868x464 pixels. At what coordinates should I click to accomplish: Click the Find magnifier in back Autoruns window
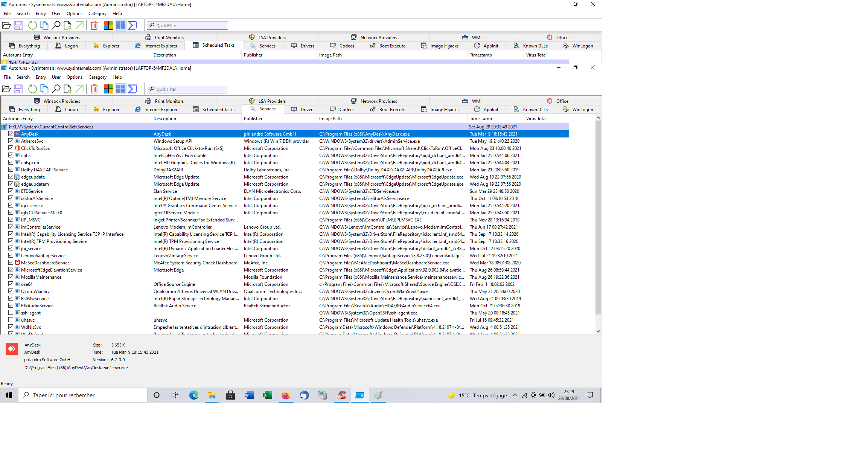(56, 25)
